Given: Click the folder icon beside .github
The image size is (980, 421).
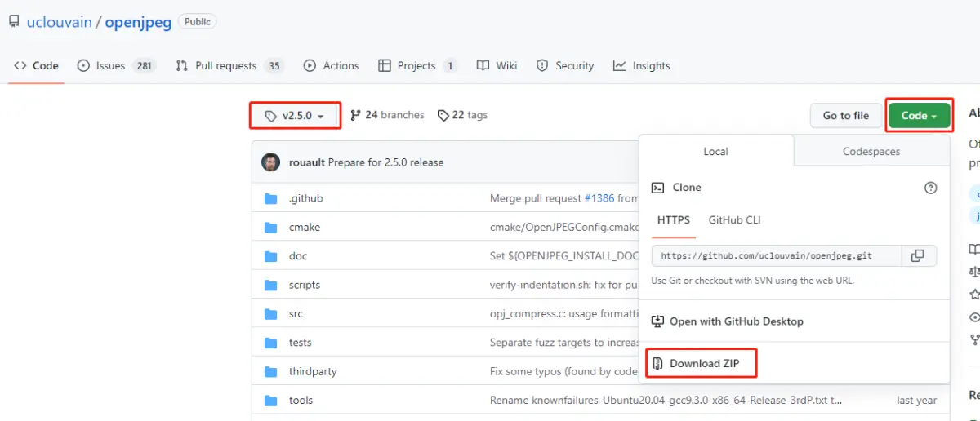Looking at the screenshot, I should pos(271,198).
